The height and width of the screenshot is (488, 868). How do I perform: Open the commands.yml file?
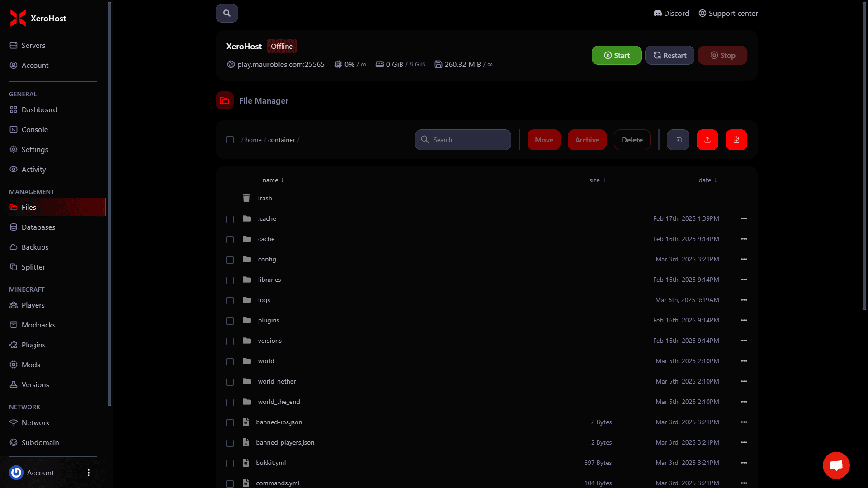point(278,483)
